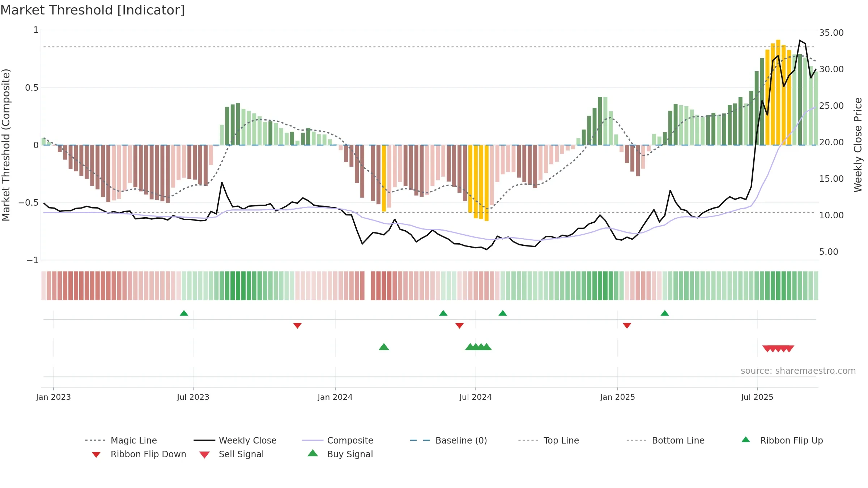Click the 5.00 price axis tick
The height and width of the screenshot is (488, 868).
point(829,252)
